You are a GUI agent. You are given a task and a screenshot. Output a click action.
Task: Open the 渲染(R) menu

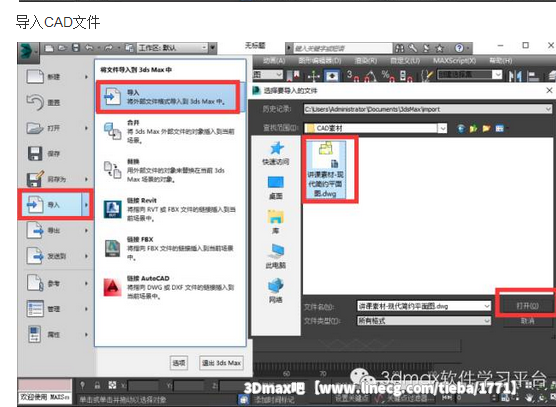coord(366,61)
